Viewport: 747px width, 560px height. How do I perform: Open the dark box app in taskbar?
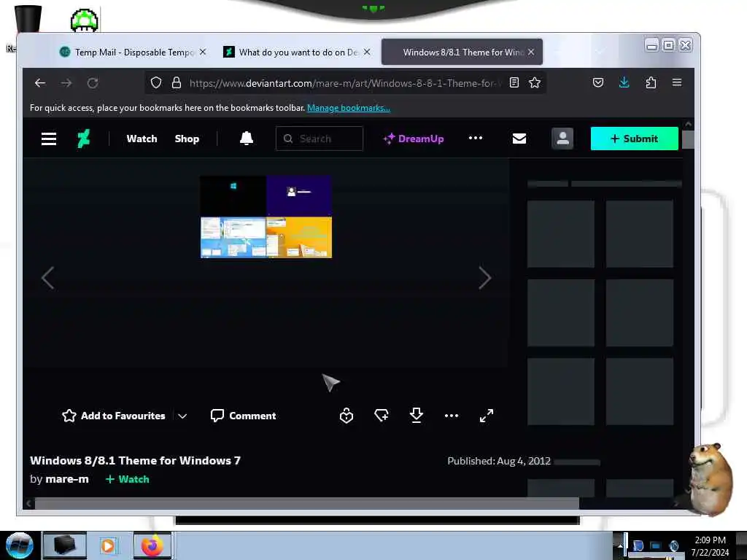point(65,545)
